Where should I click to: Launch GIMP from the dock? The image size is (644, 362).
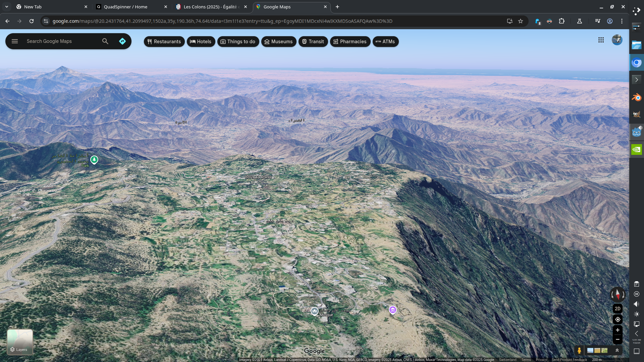click(637, 114)
